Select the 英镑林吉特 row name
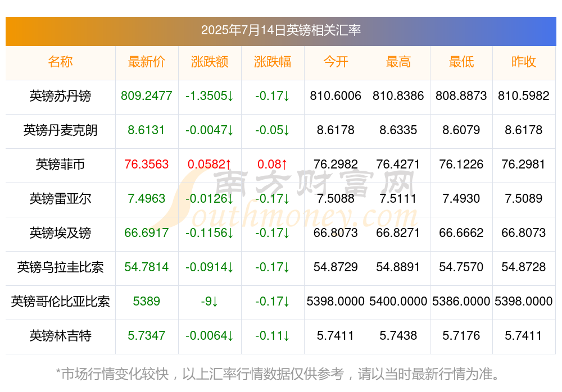The image size is (562, 392). click(x=60, y=336)
